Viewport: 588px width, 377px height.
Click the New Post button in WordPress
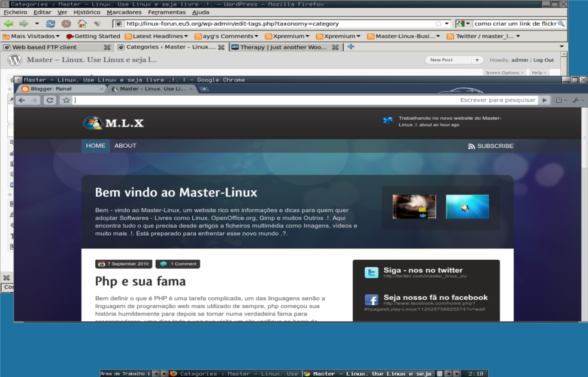coord(441,60)
